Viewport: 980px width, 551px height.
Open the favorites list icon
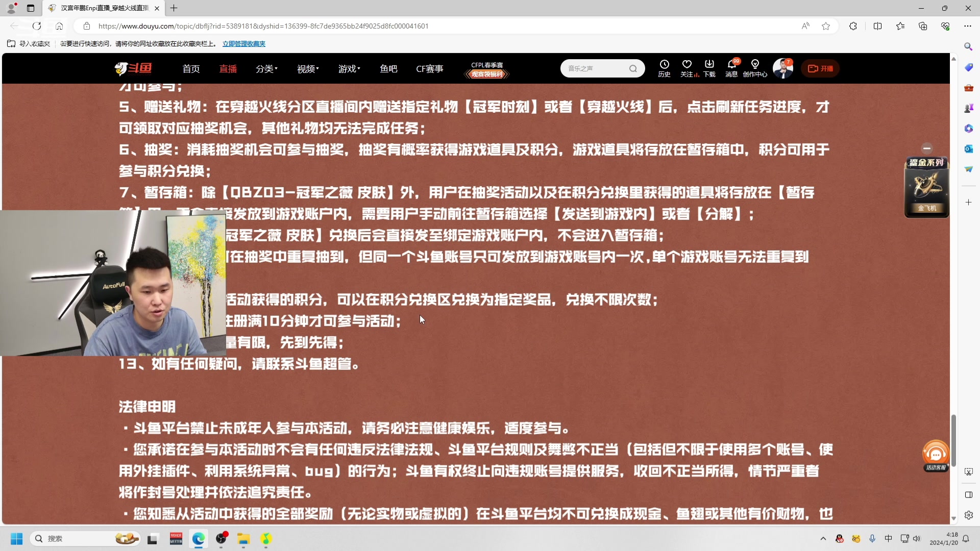(x=900, y=26)
